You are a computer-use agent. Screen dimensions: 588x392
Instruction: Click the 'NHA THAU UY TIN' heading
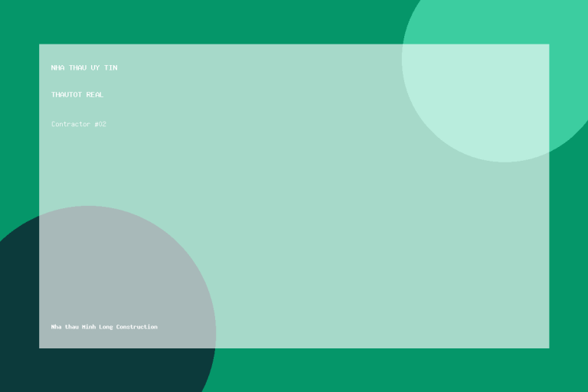point(84,67)
